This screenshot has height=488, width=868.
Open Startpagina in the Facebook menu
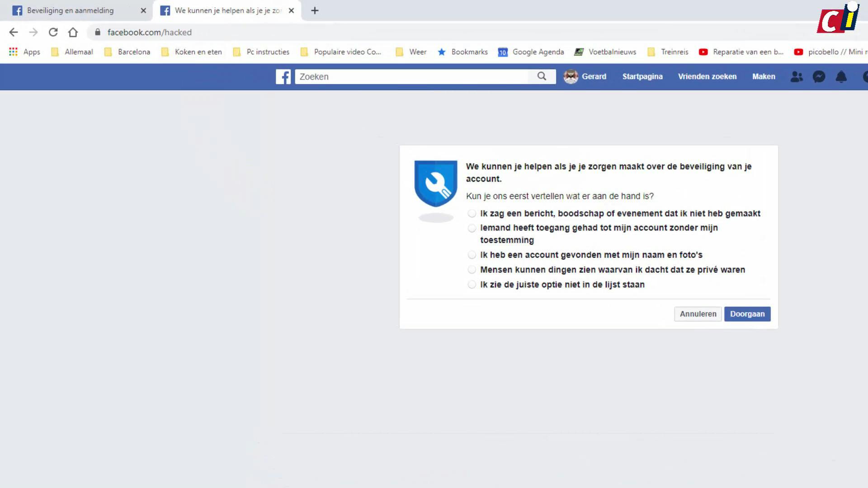(642, 77)
